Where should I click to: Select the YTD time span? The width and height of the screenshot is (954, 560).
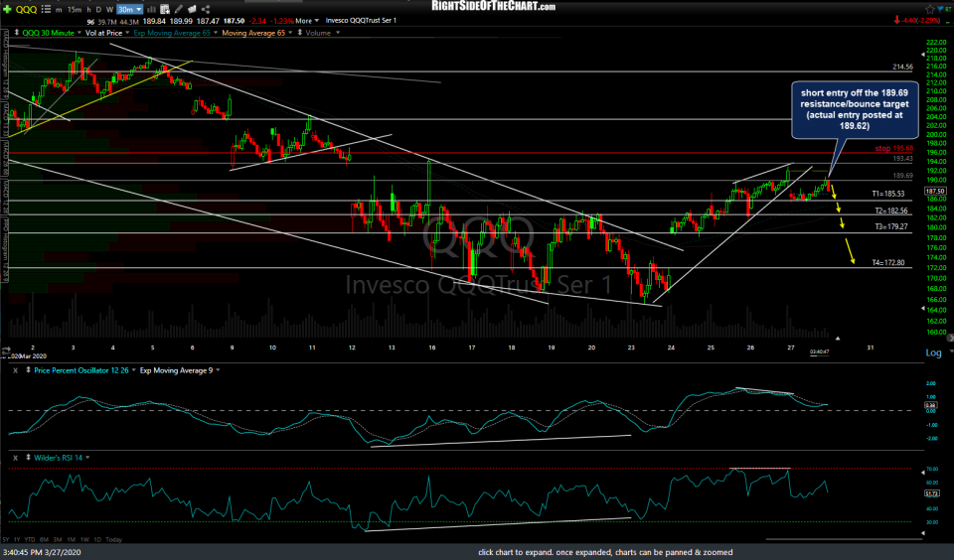pos(31,539)
